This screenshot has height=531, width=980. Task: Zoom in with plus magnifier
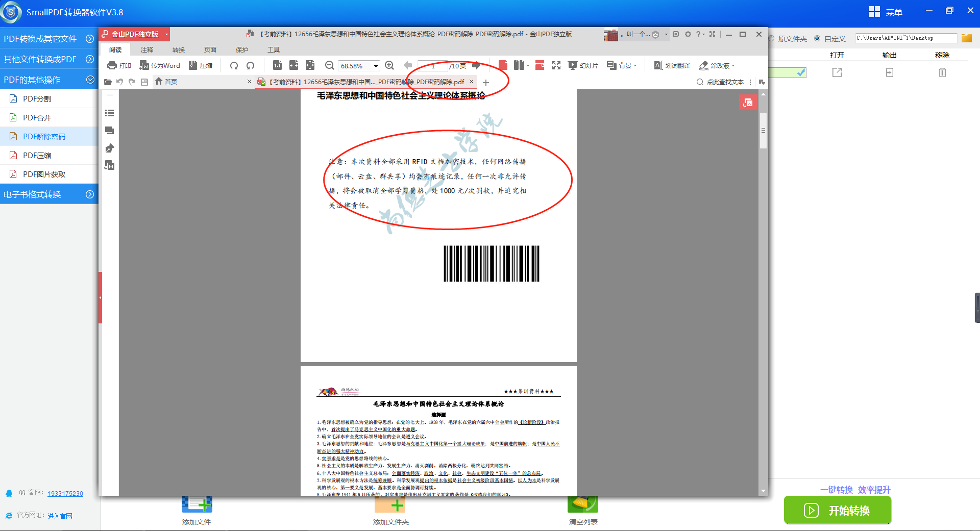click(389, 65)
